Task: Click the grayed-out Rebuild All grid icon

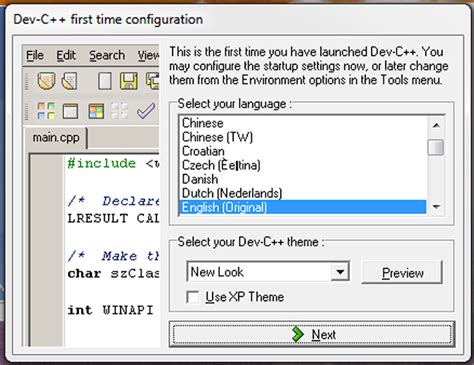Action: pyautogui.click(x=120, y=111)
